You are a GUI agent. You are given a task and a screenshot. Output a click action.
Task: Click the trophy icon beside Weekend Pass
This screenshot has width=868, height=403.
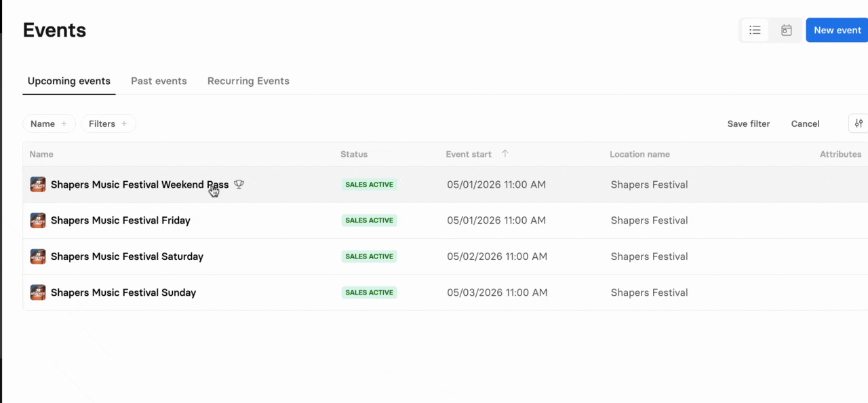239,185
